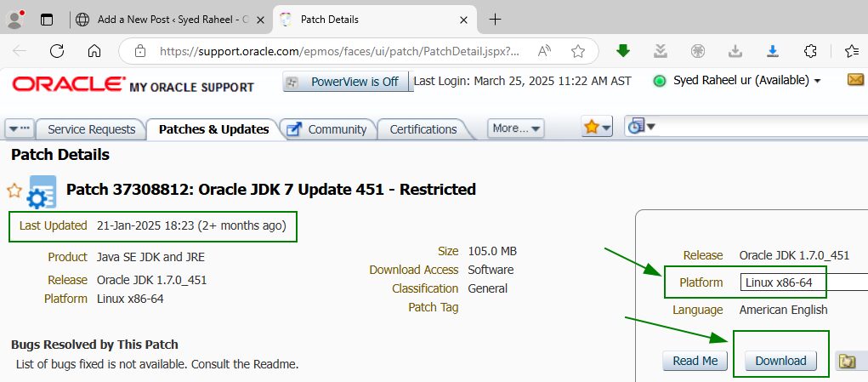Click the patch gear document icon
The image size is (868, 382).
(x=42, y=192)
